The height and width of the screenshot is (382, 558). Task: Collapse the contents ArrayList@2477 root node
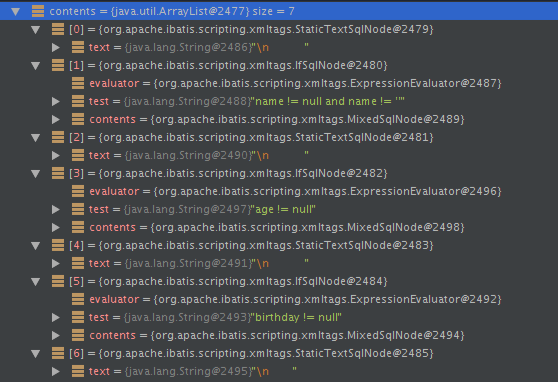pyautogui.click(x=15, y=12)
